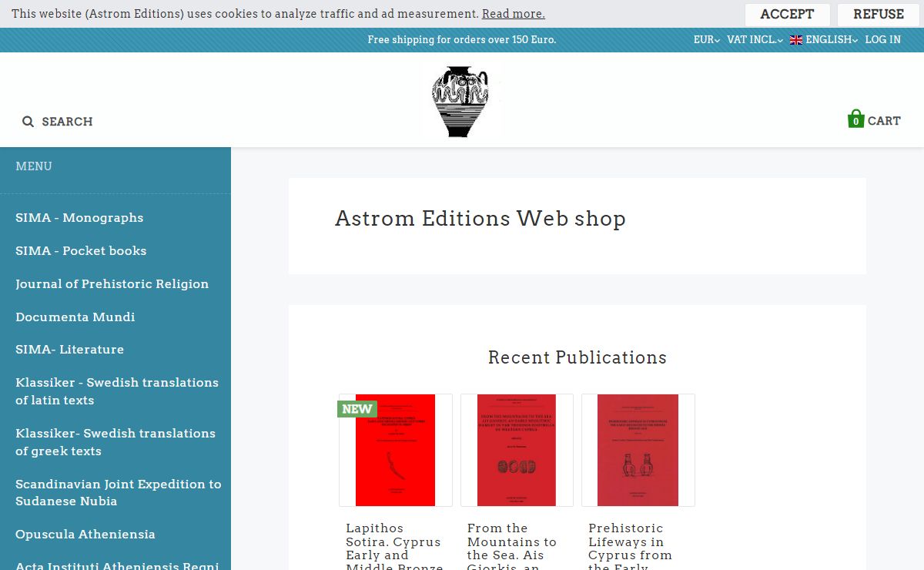The height and width of the screenshot is (570, 924).
Task: Click the amphora vase site logo
Action: click(x=460, y=101)
